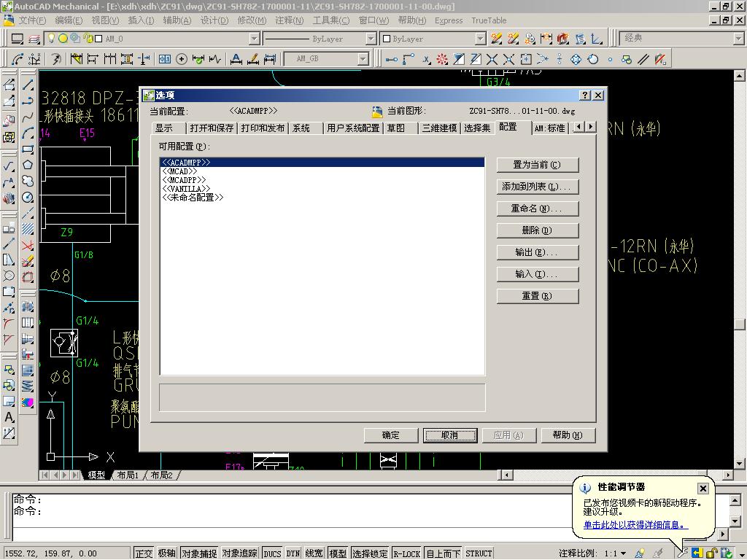Toggle DYN dynamic input
This screenshot has height=560, width=747.
tap(293, 553)
